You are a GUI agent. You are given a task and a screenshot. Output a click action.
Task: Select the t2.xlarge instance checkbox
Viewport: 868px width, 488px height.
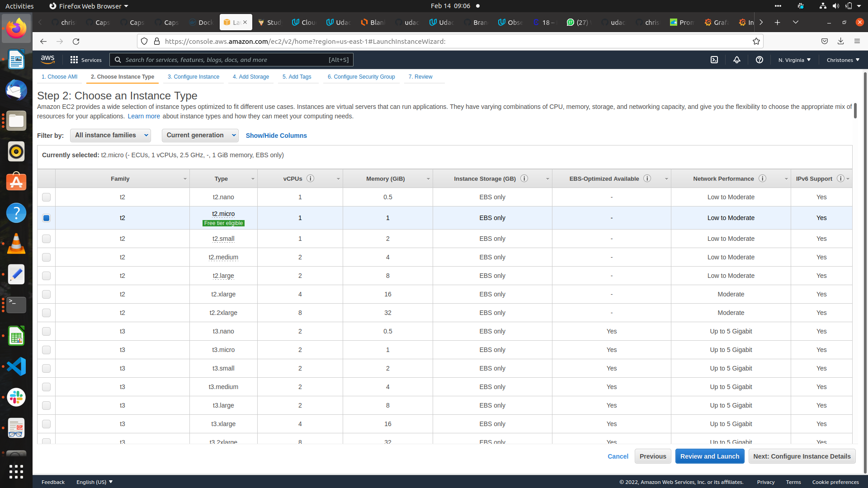pyautogui.click(x=46, y=294)
